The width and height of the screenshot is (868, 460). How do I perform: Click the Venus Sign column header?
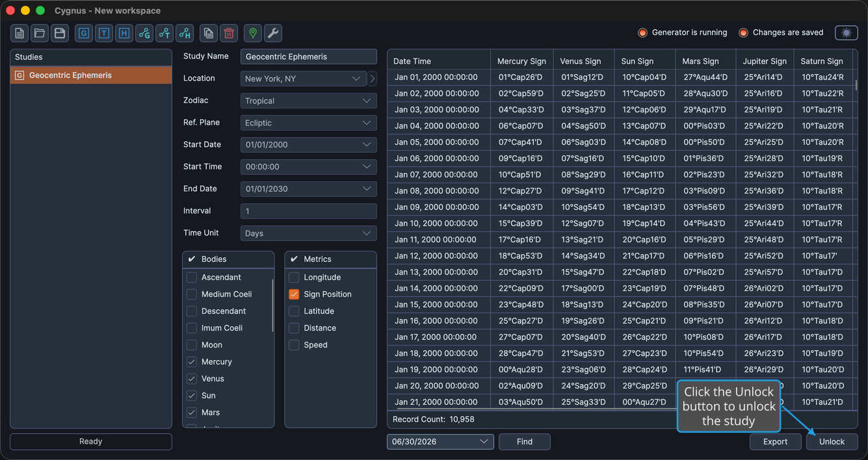[583, 61]
